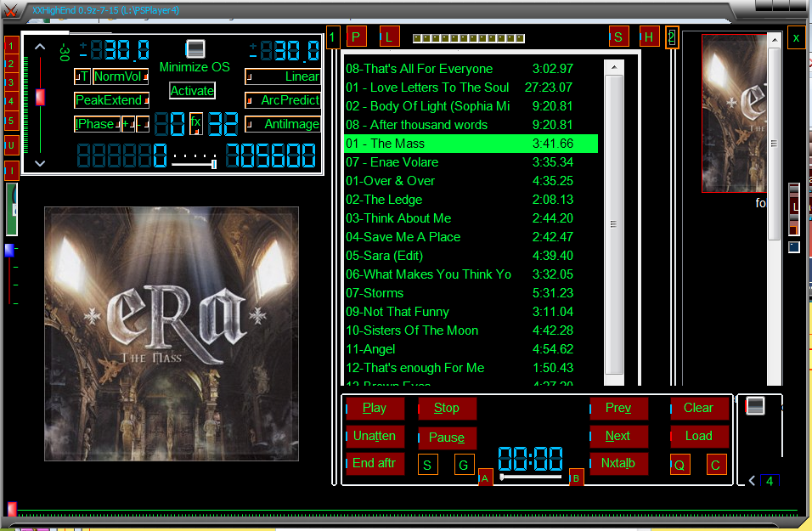Click the number 4 box at bottom right
This screenshot has width=812, height=531.
point(770,481)
